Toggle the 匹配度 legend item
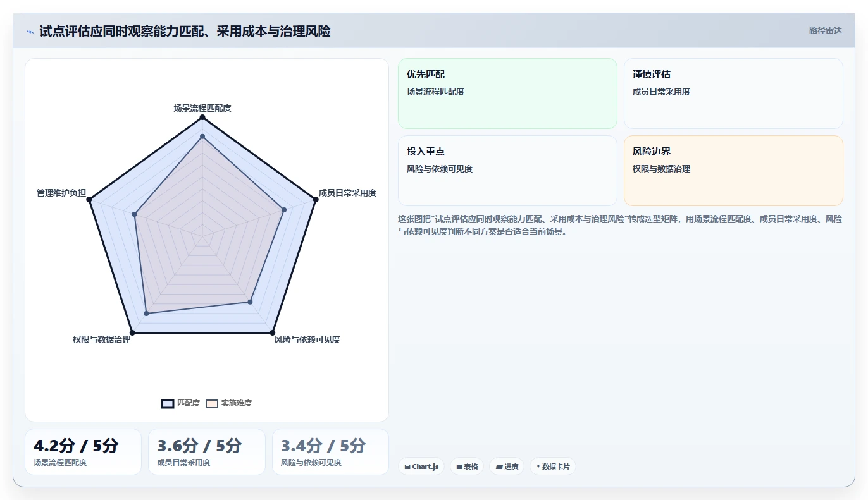This screenshot has width=868, height=500. pyautogui.click(x=180, y=403)
